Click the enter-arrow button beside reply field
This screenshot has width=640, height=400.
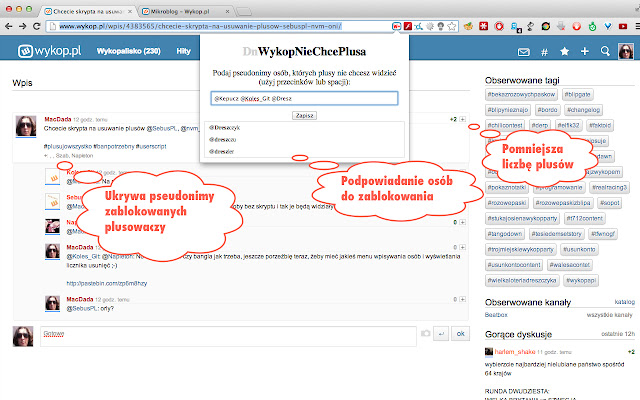click(x=441, y=333)
